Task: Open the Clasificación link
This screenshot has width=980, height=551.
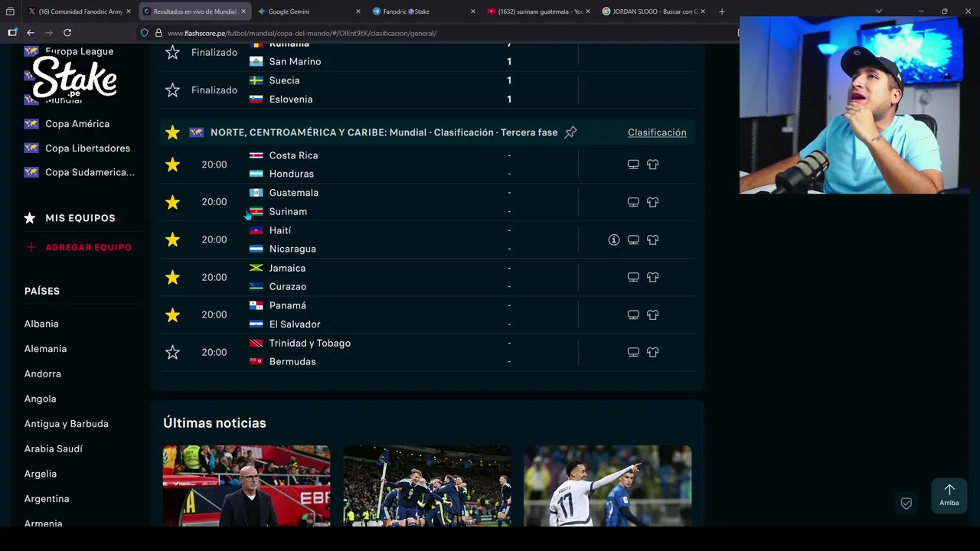Action: point(657,132)
